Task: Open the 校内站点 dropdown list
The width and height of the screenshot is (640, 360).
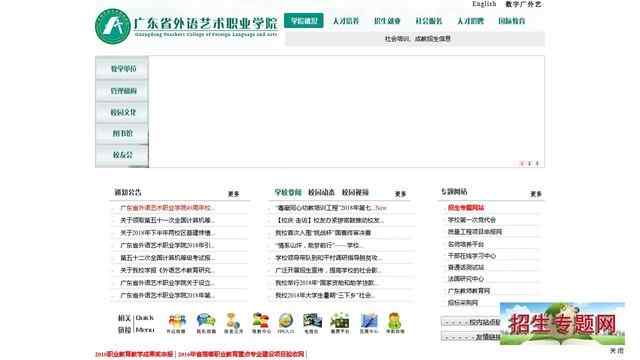Action: pos(470,322)
